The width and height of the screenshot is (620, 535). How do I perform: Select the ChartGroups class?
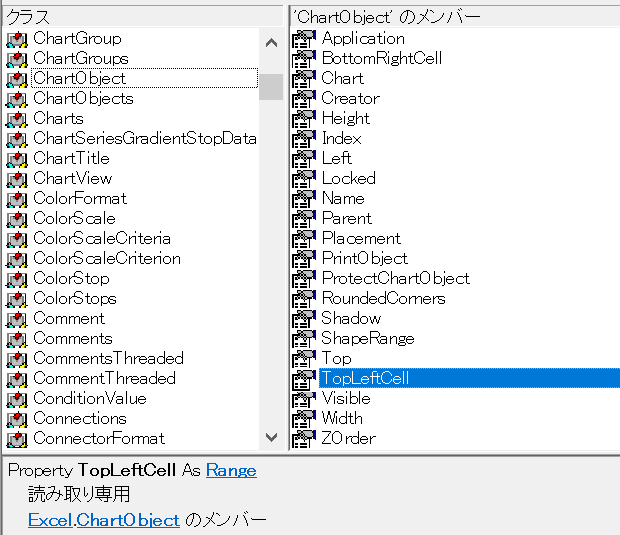[x=81, y=59]
